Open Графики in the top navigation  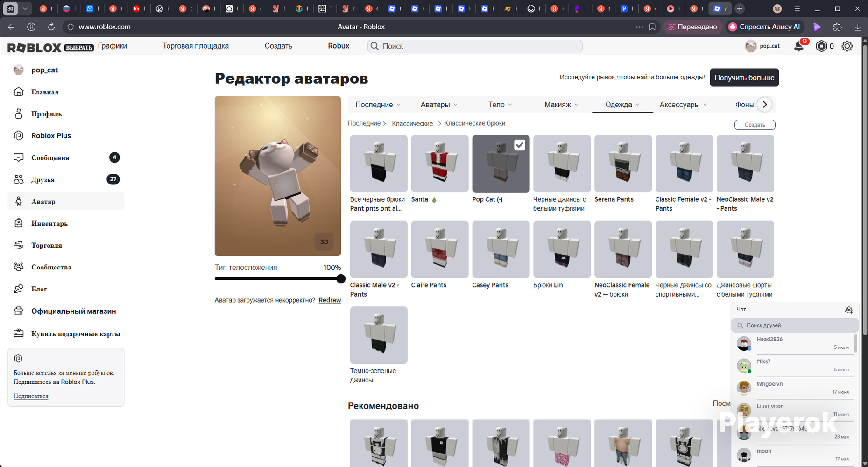tap(113, 46)
